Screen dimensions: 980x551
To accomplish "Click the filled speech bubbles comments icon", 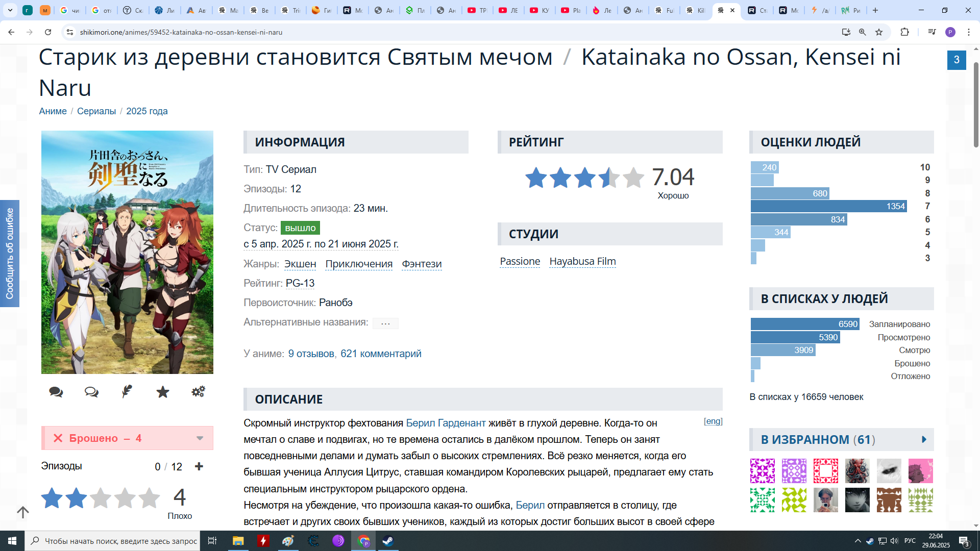I will tap(56, 392).
